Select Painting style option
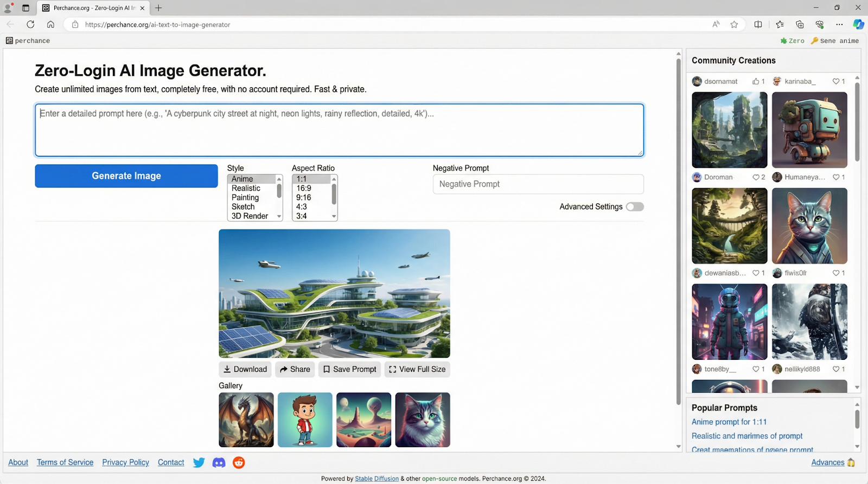The image size is (868, 484). click(252, 197)
